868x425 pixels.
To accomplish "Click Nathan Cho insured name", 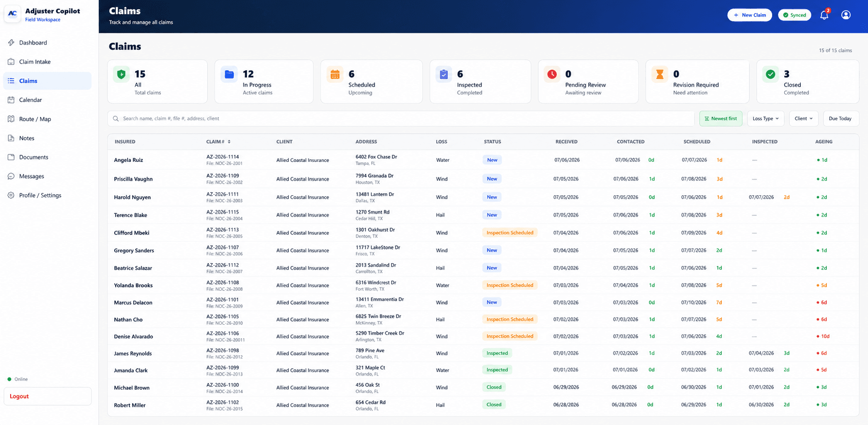I will [128, 320].
